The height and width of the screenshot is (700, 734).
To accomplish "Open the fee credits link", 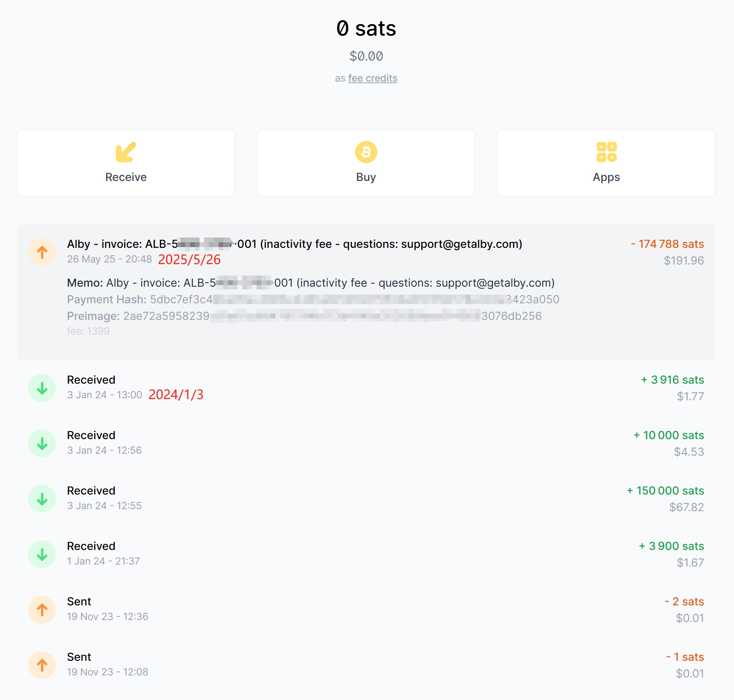I will click(373, 78).
